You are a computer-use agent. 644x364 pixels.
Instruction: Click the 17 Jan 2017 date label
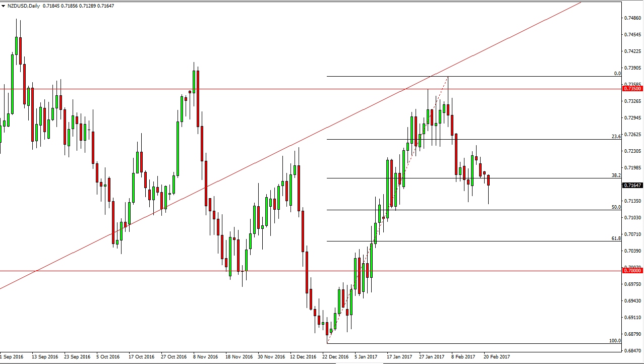pos(399,356)
